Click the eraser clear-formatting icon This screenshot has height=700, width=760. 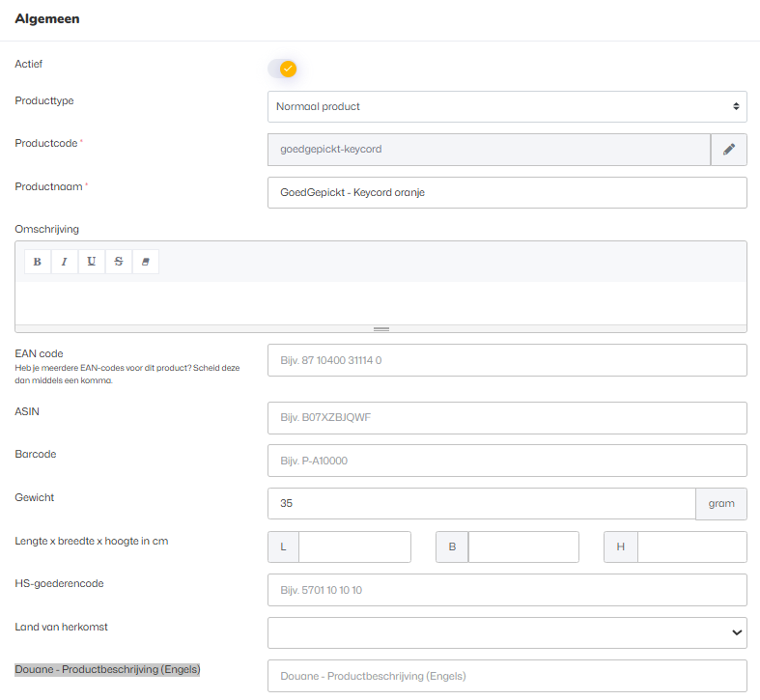(x=146, y=262)
